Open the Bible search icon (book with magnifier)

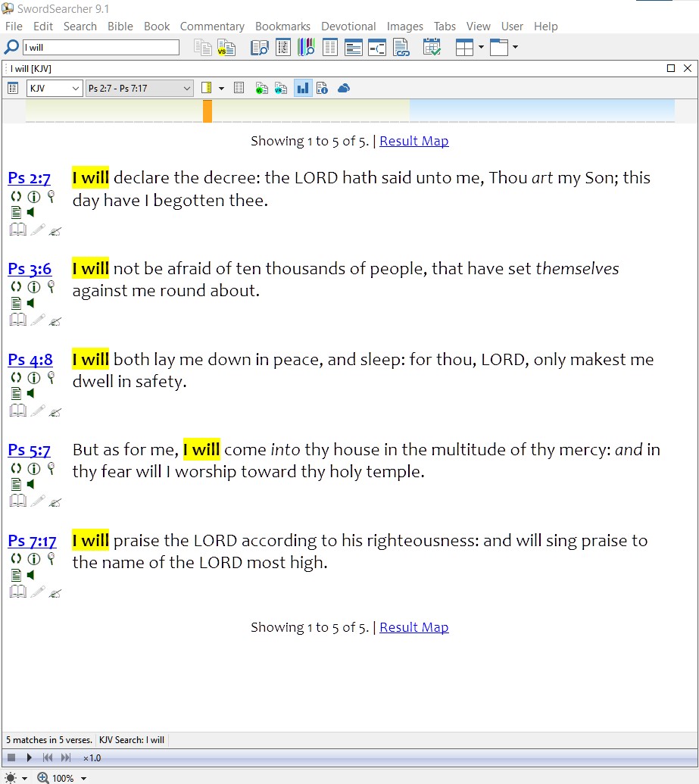260,48
